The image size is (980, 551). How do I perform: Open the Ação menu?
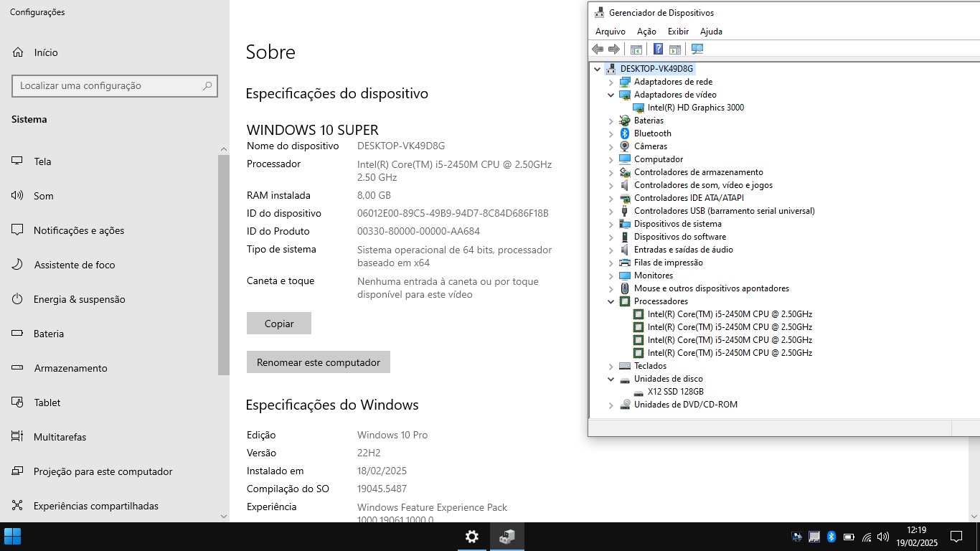coord(646,32)
